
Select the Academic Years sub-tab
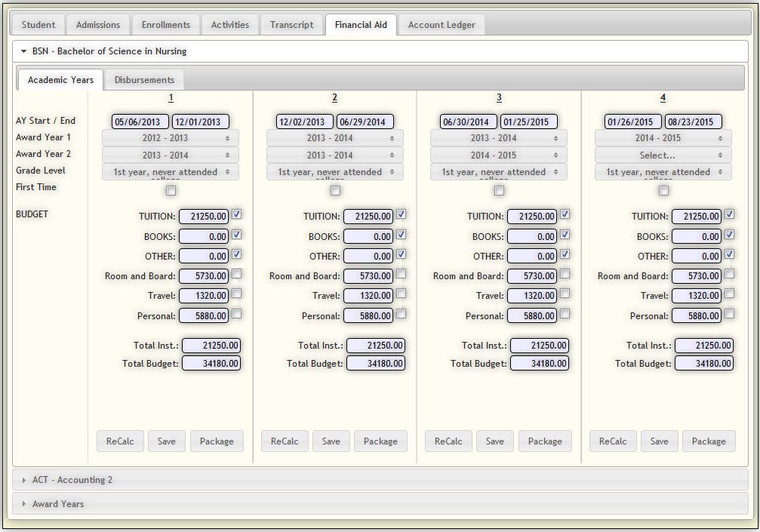(x=60, y=80)
